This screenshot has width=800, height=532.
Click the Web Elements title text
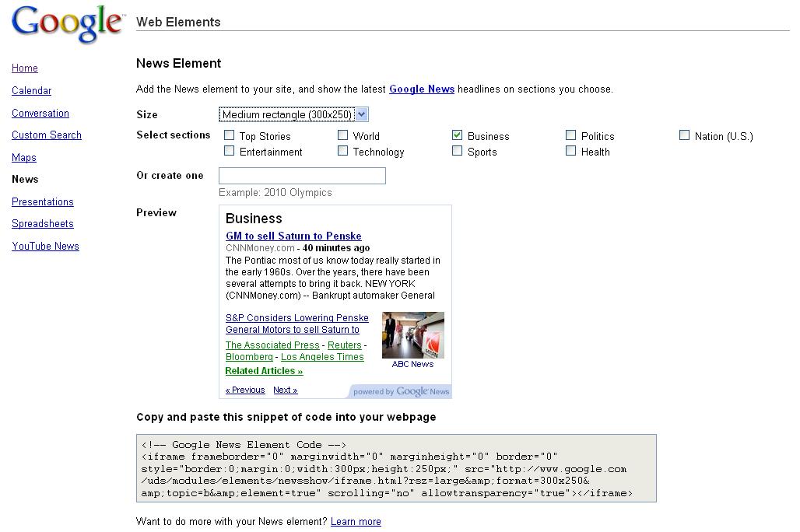coord(178,22)
